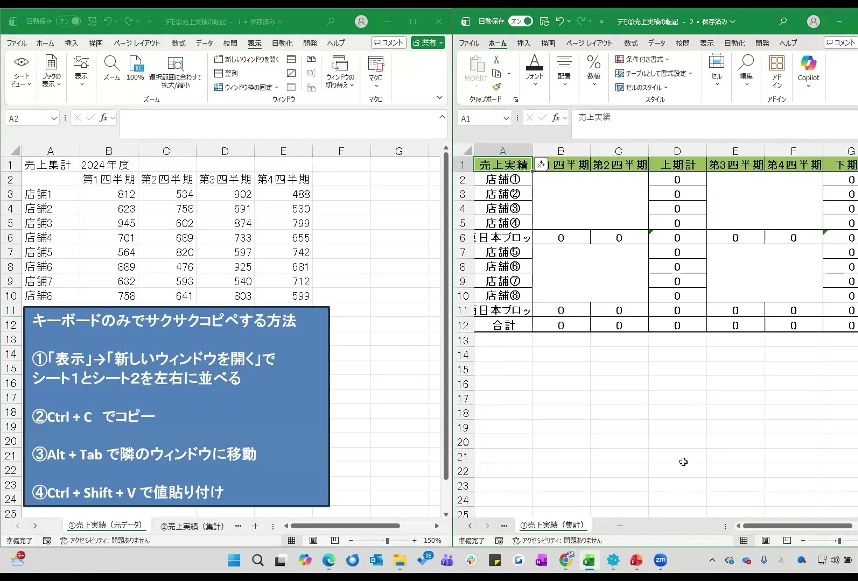Screen dimensions: 858x582
Task: Expand Freeze Panes (ウィンドウ枠の固定) dropdown
Action: pyautogui.click(x=248, y=87)
